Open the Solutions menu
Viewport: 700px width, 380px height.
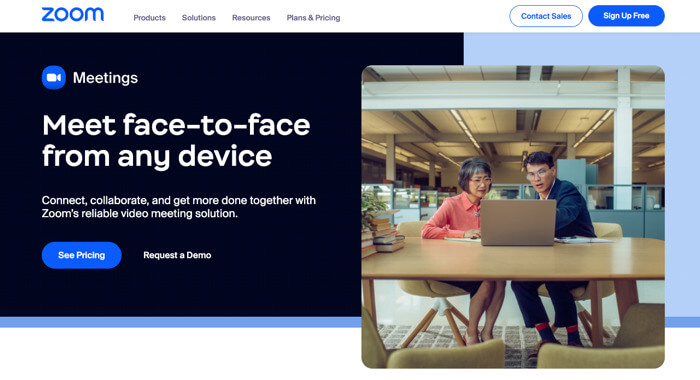point(199,18)
